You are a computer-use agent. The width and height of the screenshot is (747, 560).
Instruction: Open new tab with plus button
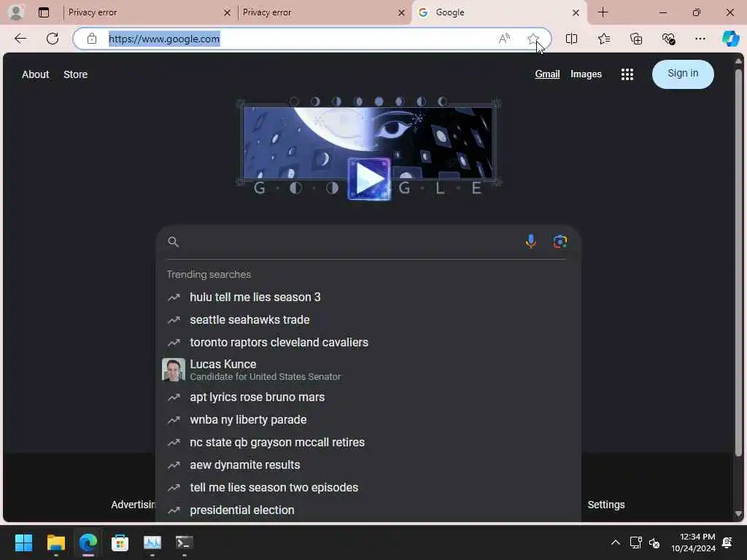pos(603,12)
